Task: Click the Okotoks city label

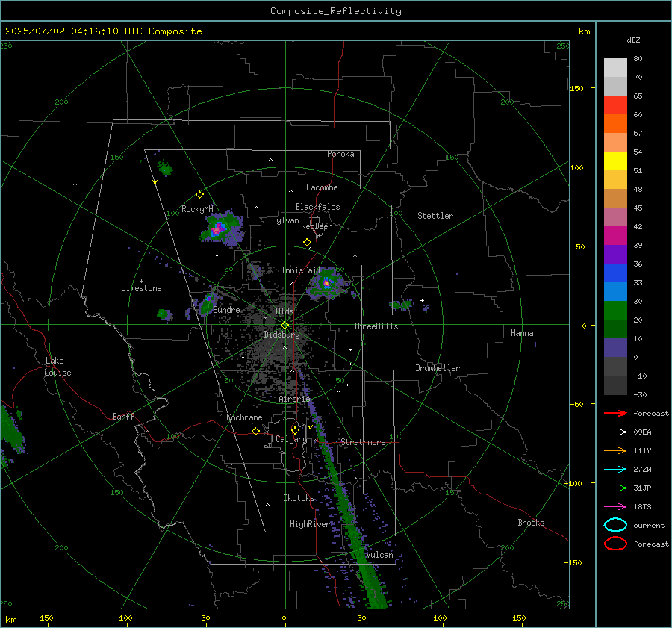Action: 299,498
